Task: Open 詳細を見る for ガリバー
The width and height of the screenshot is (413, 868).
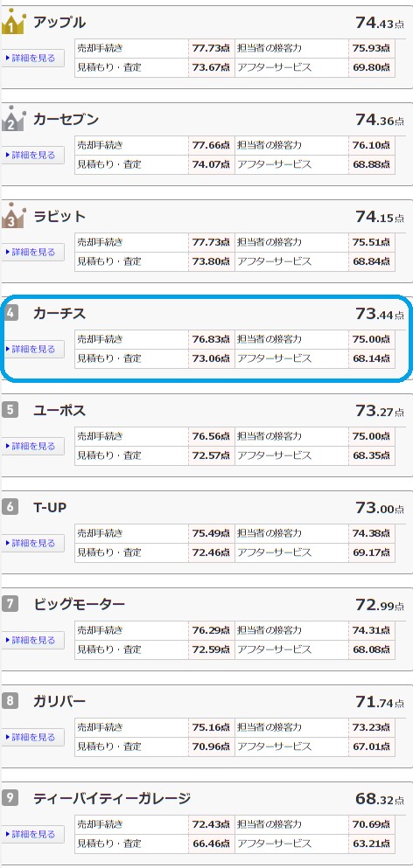Action: click(x=32, y=738)
